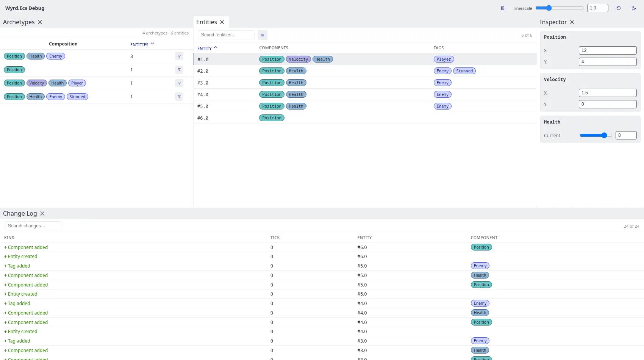Toggle dark mode with the moon icon
The height and width of the screenshot is (360, 644).
[x=634, y=8]
